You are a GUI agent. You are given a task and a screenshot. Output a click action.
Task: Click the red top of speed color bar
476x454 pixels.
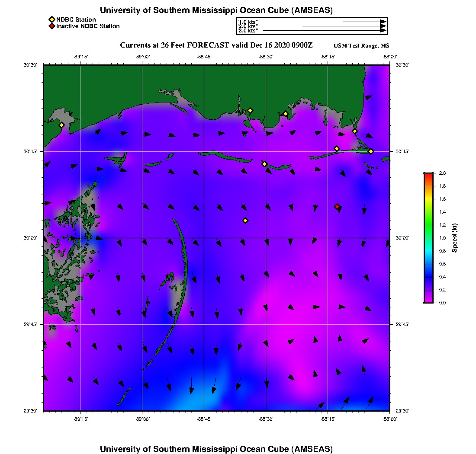pyautogui.click(x=428, y=174)
